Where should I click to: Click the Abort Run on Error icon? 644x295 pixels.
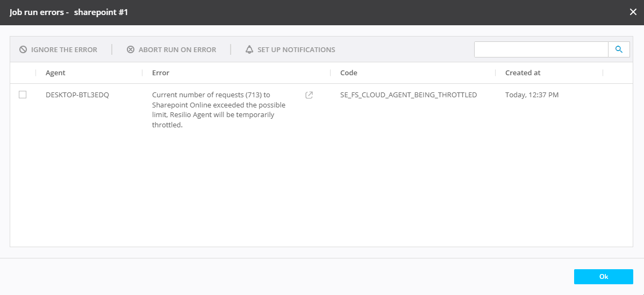[x=131, y=49]
